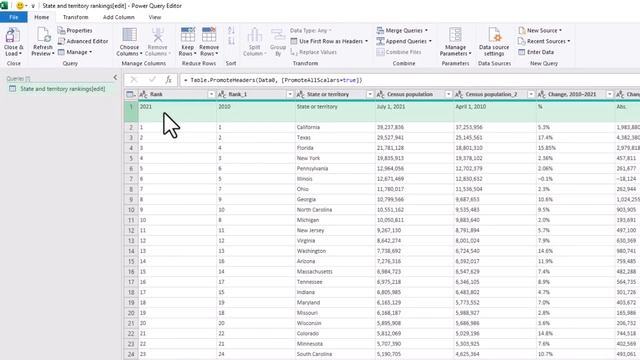The image size is (640, 360).
Task: Click the Choose Columns icon
Action: click(129, 35)
